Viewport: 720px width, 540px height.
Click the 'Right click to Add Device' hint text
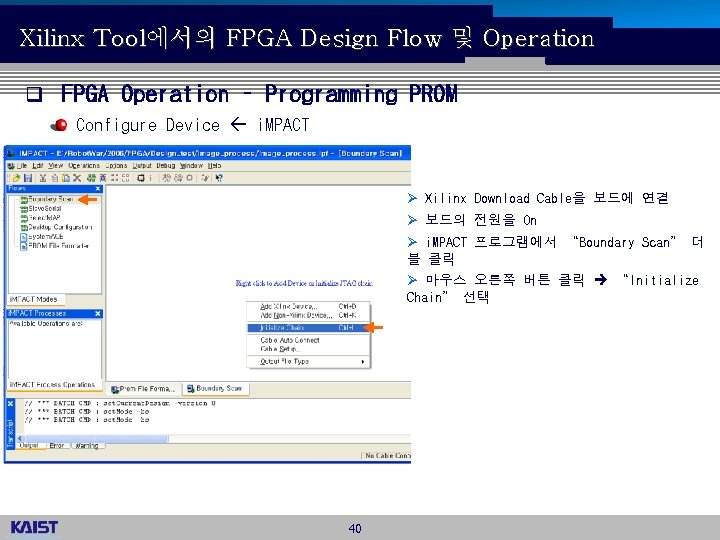point(304,283)
